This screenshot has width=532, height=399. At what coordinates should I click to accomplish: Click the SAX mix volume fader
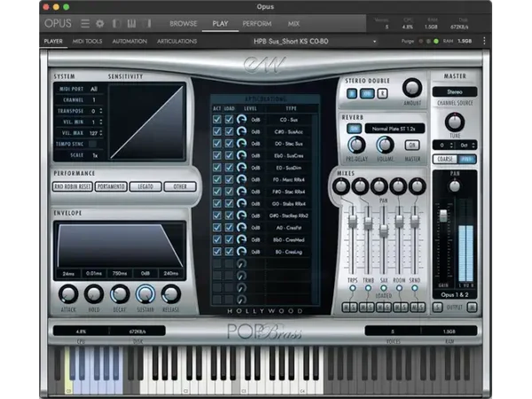point(383,231)
